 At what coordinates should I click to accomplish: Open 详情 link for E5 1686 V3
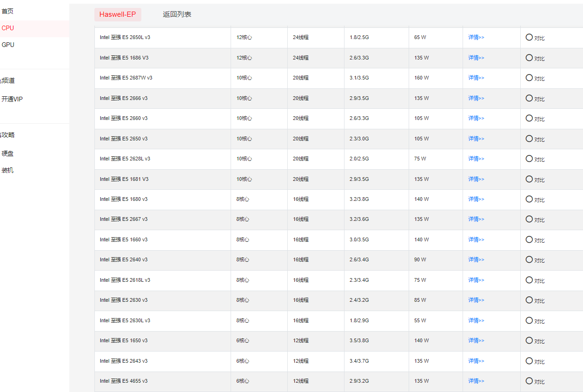tap(476, 58)
